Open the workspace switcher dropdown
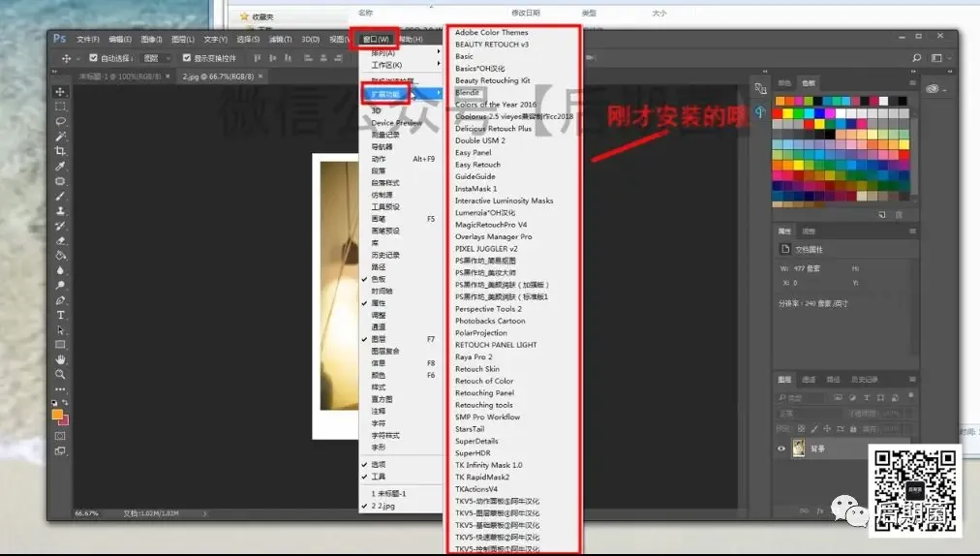The width and height of the screenshot is (980, 556). [x=940, y=57]
